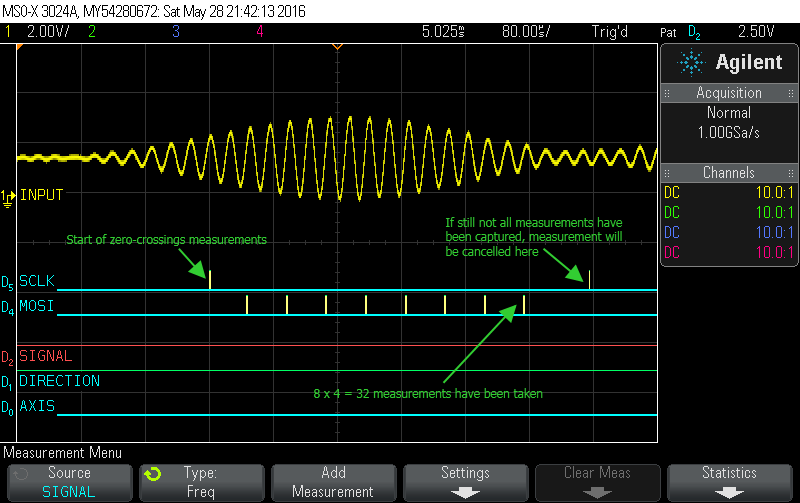The height and width of the screenshot is (503, 800).
Task: Toggle channel 4 in the top bar
Action: click(x=259, y=31)
